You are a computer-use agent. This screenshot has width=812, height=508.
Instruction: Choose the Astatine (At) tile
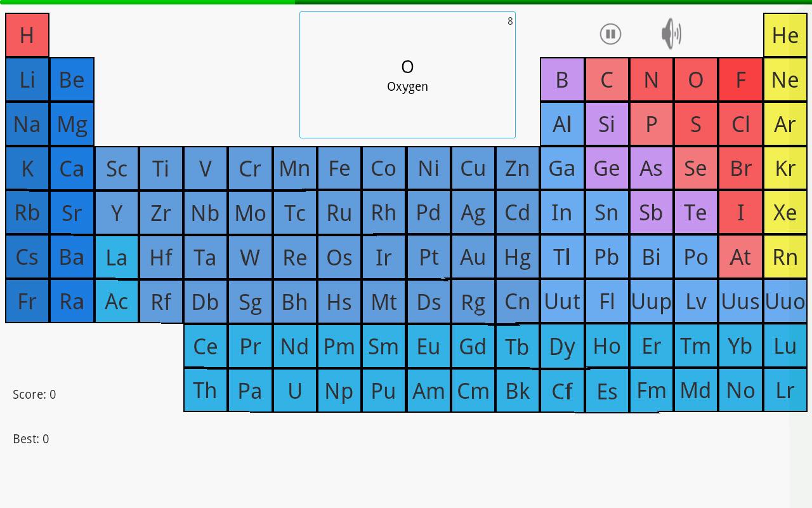tap(740, 257)
